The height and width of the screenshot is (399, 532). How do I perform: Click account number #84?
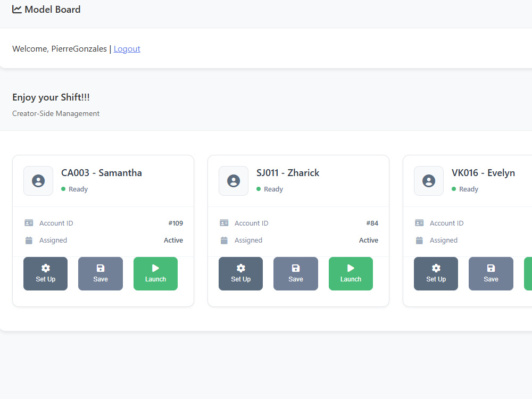[x=372, y=223]
